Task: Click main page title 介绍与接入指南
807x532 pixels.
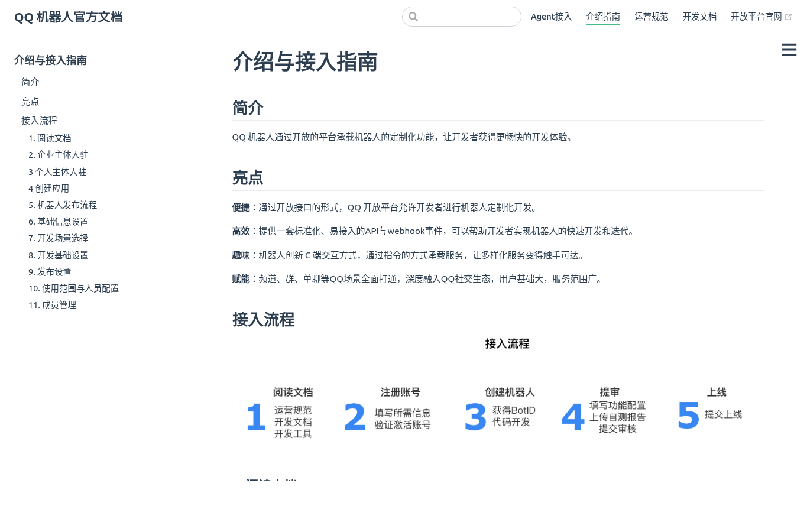Action: point(305,62)
